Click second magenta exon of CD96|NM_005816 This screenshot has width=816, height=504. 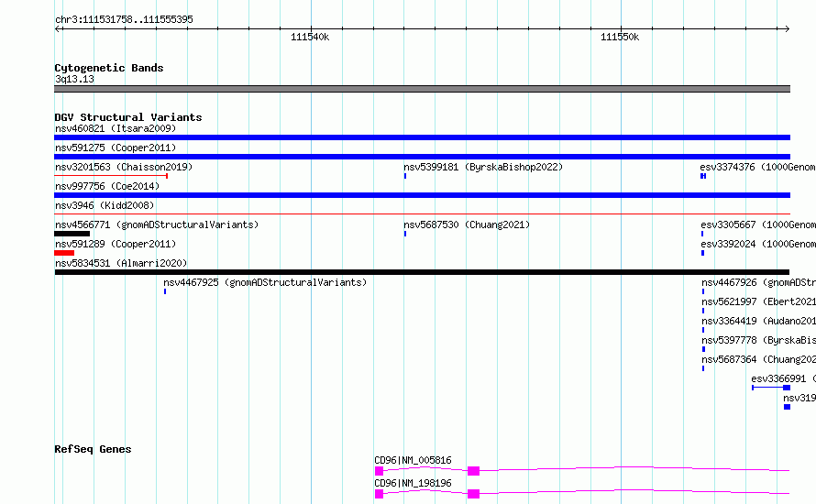pyautogui.click(x=474, y=471)
